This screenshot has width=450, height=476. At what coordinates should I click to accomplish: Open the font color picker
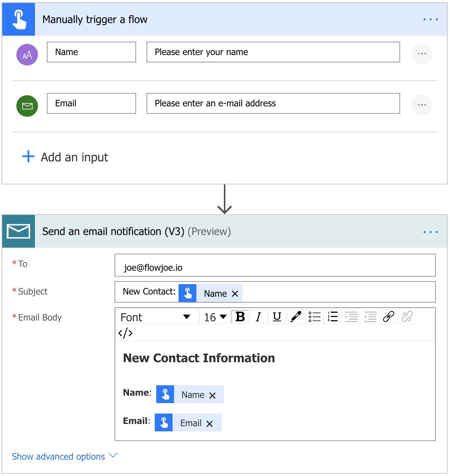(x=296, y=317)
